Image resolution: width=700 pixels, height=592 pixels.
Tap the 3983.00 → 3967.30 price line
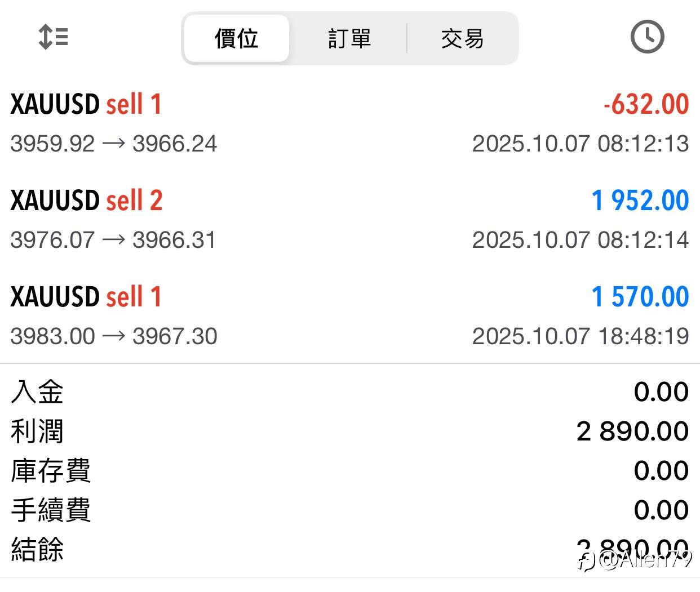click(x=113, y=336)
